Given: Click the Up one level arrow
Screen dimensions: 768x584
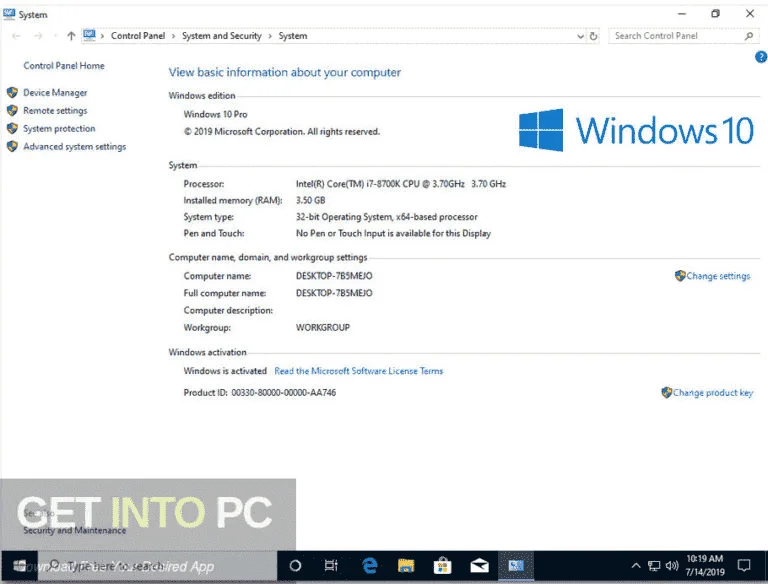Looking at the screenshot, I should tap(71, 36).
